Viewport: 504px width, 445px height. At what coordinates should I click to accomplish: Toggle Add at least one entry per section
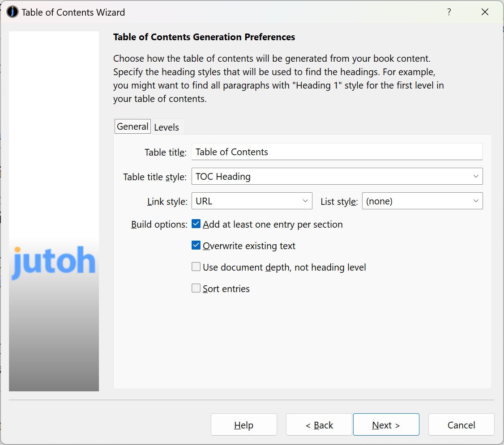click(196, 224)
